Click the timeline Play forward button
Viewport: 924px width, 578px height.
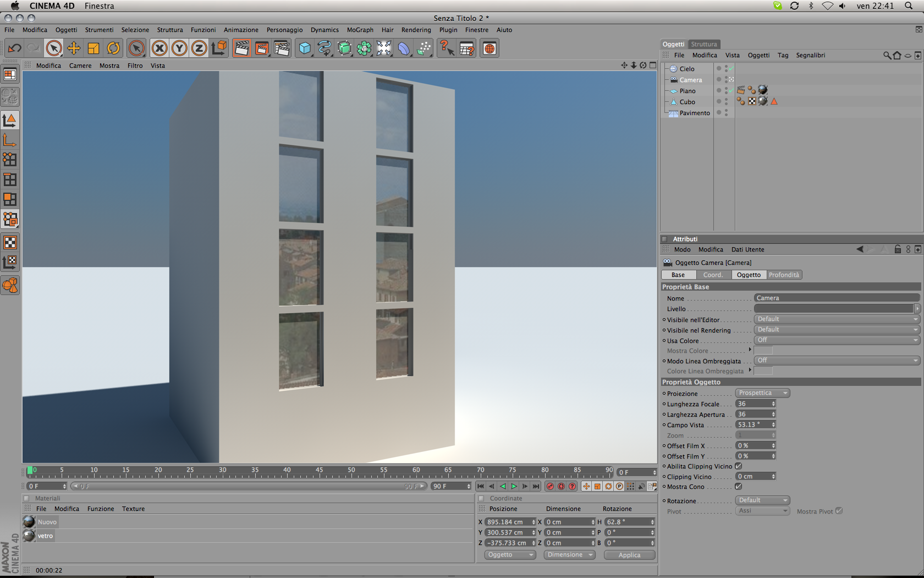[514, 486]
